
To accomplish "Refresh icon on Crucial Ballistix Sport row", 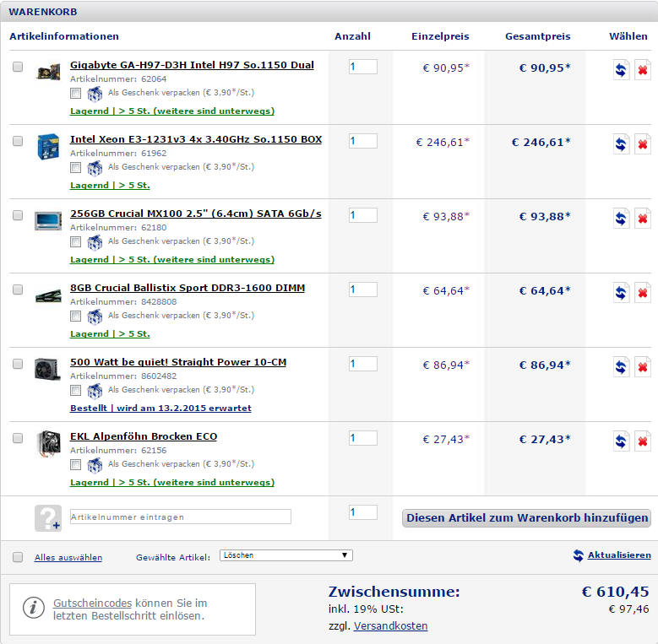I will [621, 293].
